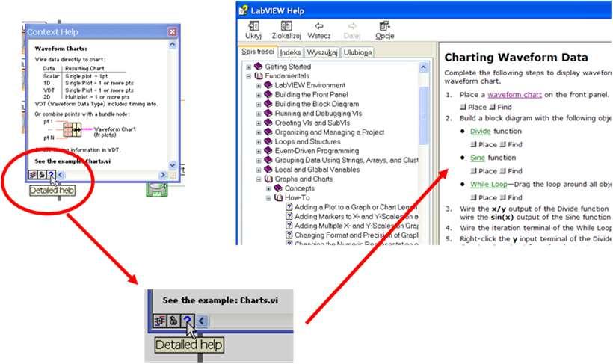Click the Ukryj (hide) toolbar icon in LabVIEW Help

point(253,26)
